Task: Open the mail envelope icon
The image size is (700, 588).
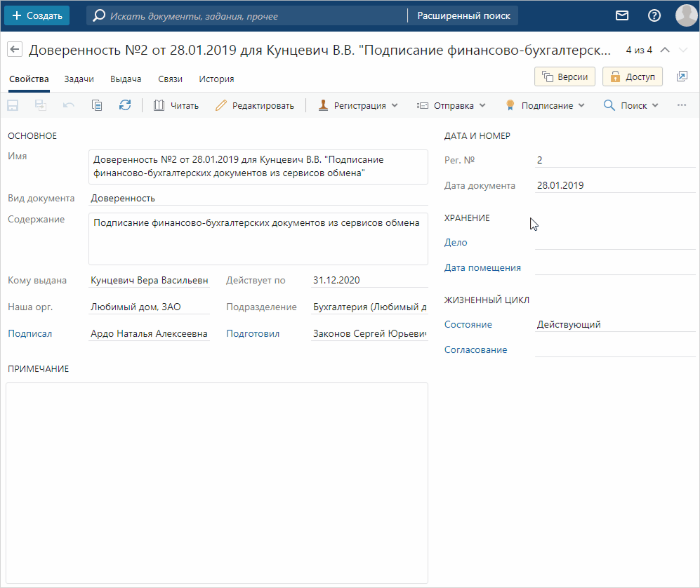Action: pyautogui.click(x=622, y=15)
